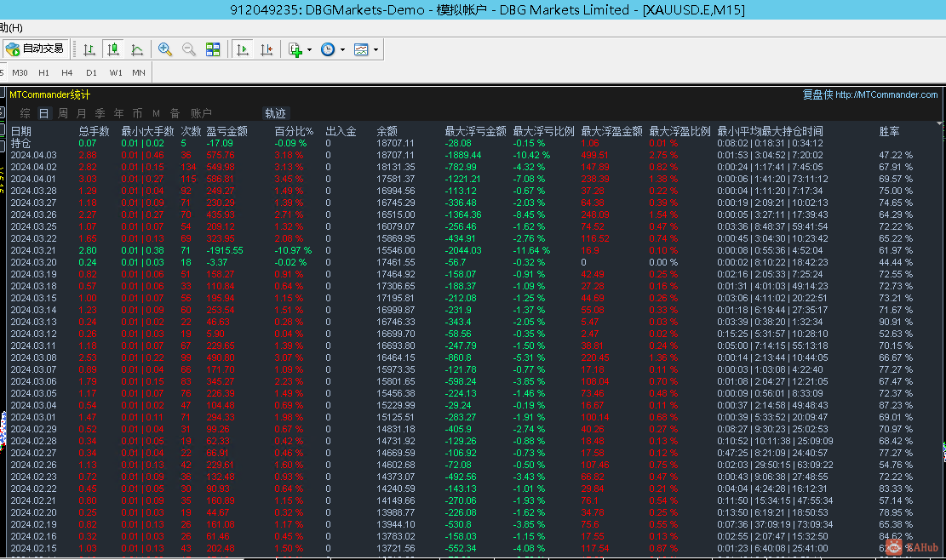Select the 2024.02.29 date row

[x=473, y=429]
